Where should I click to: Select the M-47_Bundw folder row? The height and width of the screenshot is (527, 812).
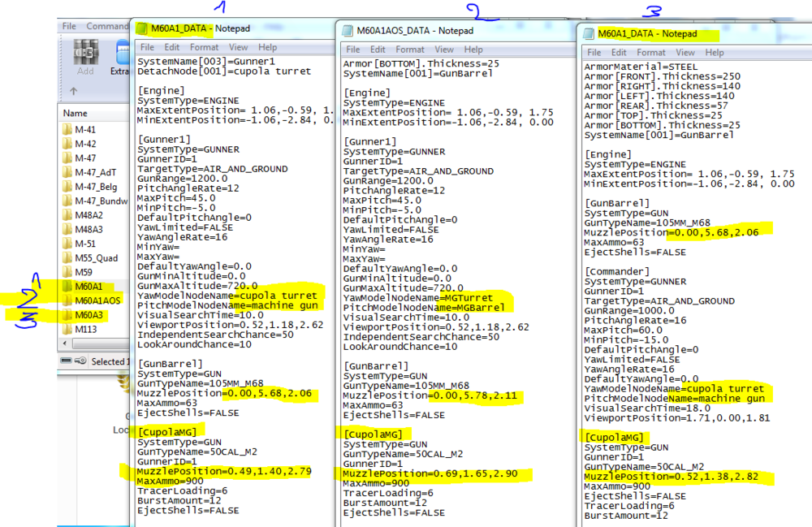(93, 201)
